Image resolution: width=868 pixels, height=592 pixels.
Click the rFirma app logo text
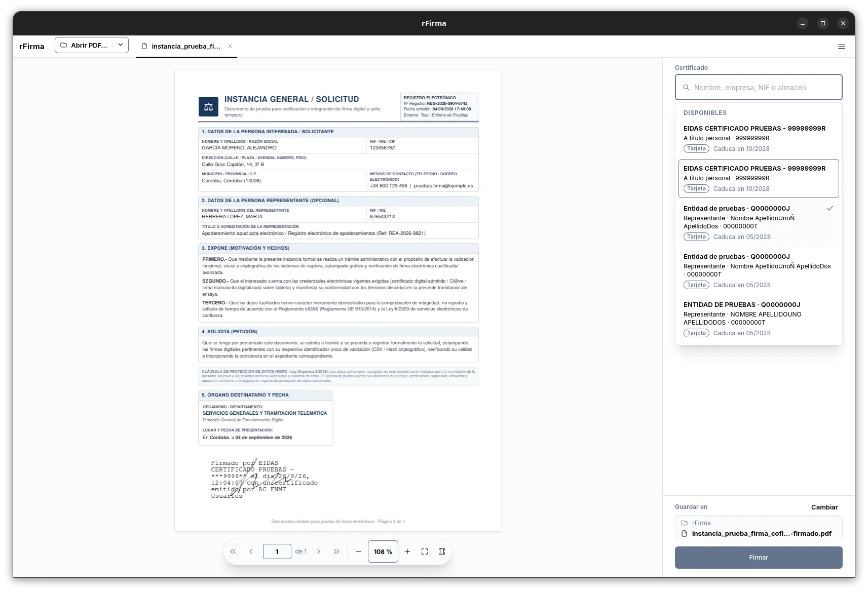[x=32, y=47]
